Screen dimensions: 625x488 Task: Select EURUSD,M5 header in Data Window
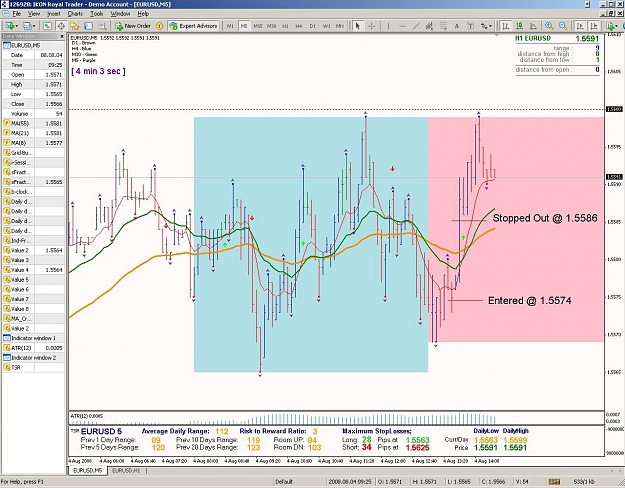(x=33, y=45)
